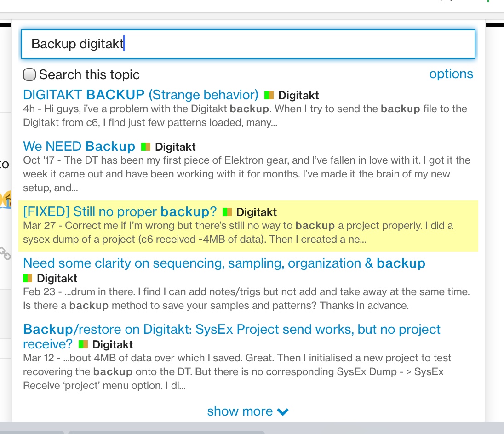Image resolution: width=504 pixels, height=434 pixels.
Task: Open DIGITAKT BACKUP (Strange behavior) topic
Action: point(140,95)
